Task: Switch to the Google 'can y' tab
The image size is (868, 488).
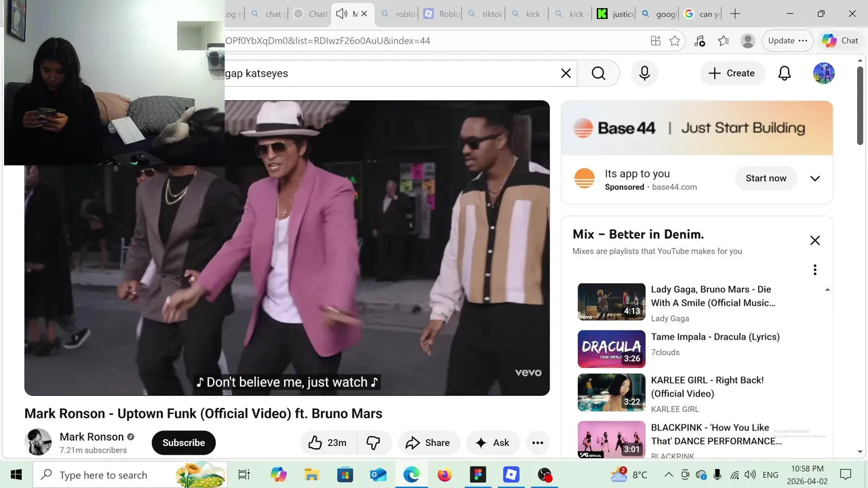Action: click(702, 14)
